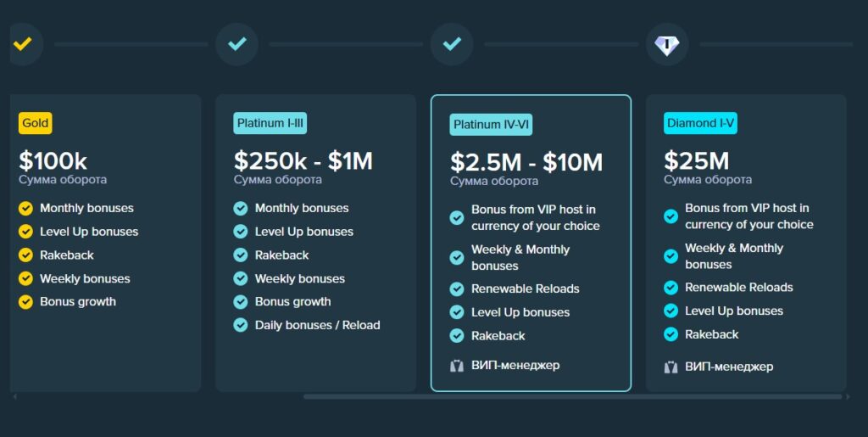This screenshot has height=437, width=868.
Task: Click the $2.5M - $10M turnover amount
Action: point(526,162)
